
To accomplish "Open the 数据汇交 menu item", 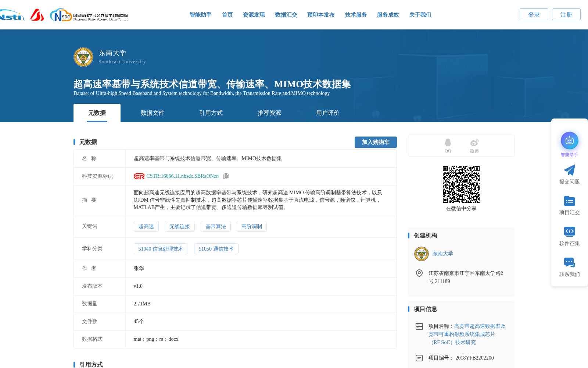I will [286, 15].
